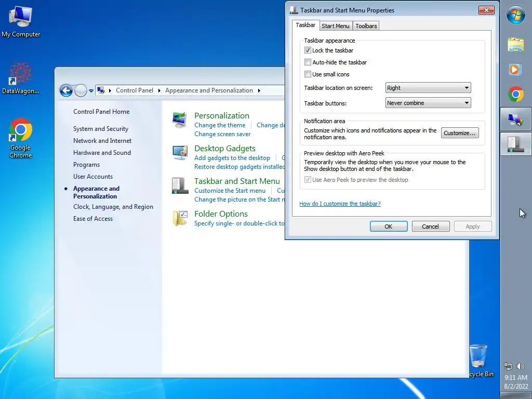Screen dimensions: 532x399
Task: Click the Desktop Gadgets category icon
Action: [180, 153]
